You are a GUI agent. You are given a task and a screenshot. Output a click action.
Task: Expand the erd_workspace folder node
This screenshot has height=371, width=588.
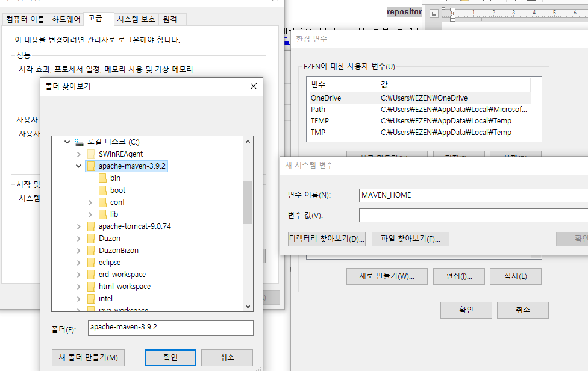click(x=79, y=275)
